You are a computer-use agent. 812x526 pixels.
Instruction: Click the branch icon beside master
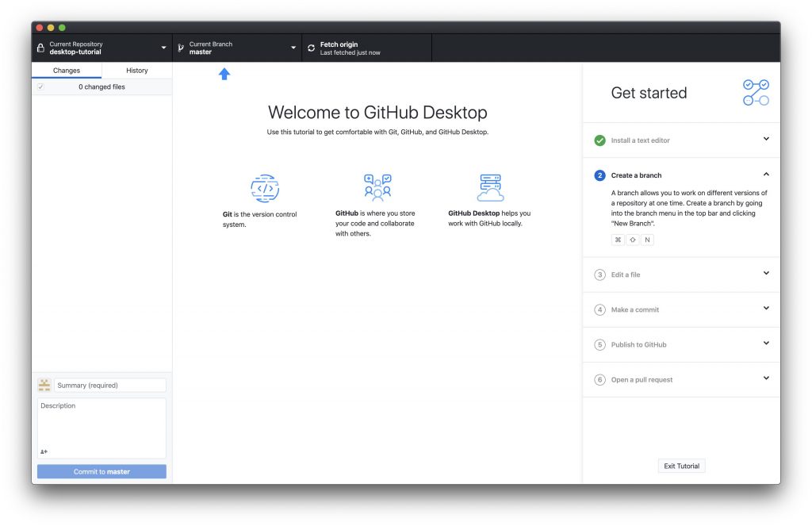pos(181,48)
